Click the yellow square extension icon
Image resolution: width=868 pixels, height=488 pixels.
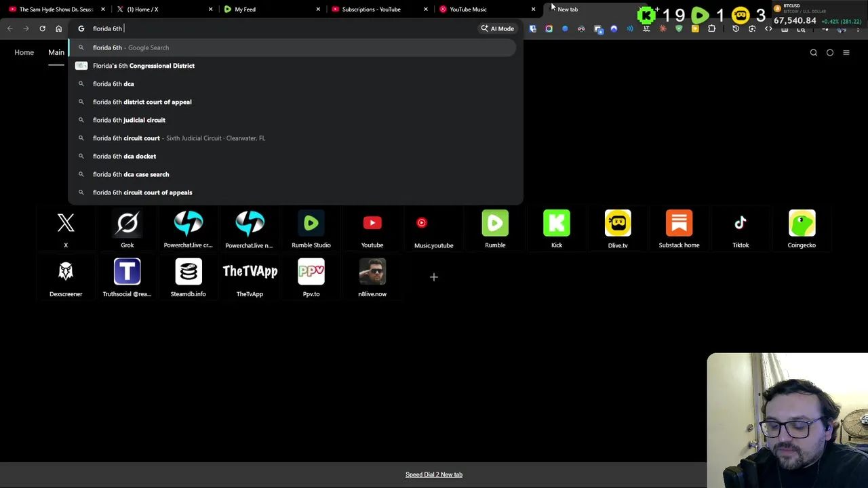coord(695,28)
